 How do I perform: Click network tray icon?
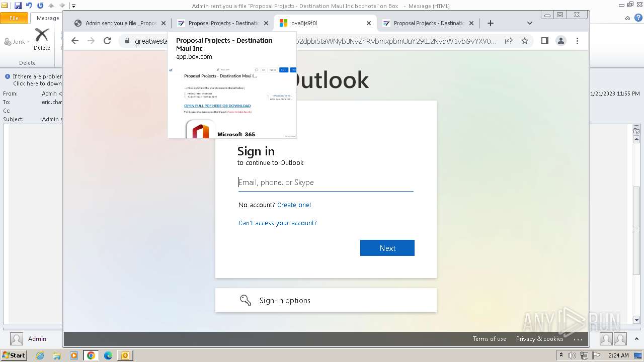[584, 355]
